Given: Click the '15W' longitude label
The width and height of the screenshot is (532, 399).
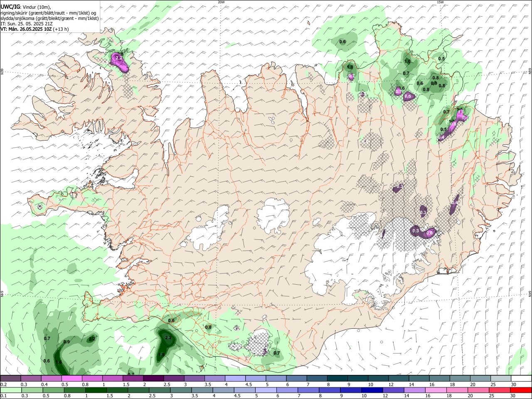Looking at the screenshot, I should click(x=440, y=2).
